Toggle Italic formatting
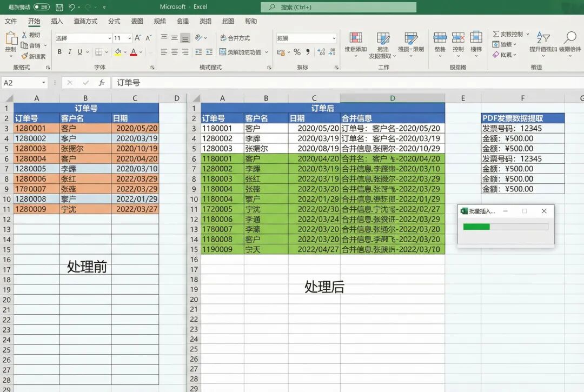 [70, 52]
